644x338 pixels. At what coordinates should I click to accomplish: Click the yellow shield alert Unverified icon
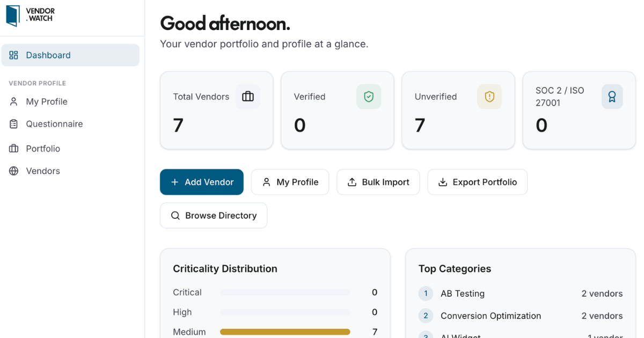(x=489, y=97)
